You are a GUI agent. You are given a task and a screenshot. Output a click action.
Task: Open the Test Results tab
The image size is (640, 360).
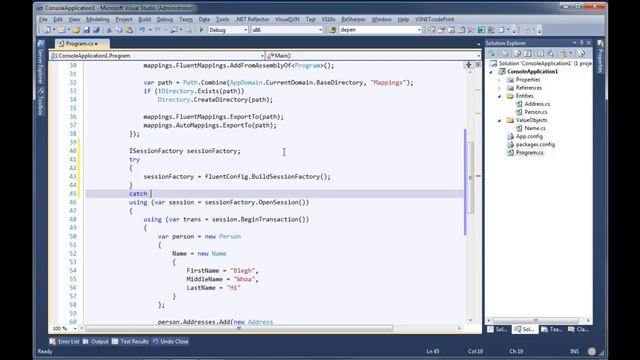point(130,341)
